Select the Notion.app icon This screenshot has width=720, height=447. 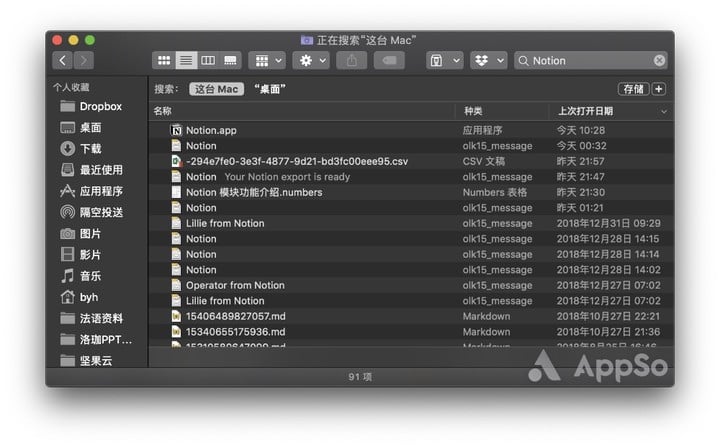tap(176, 130)
